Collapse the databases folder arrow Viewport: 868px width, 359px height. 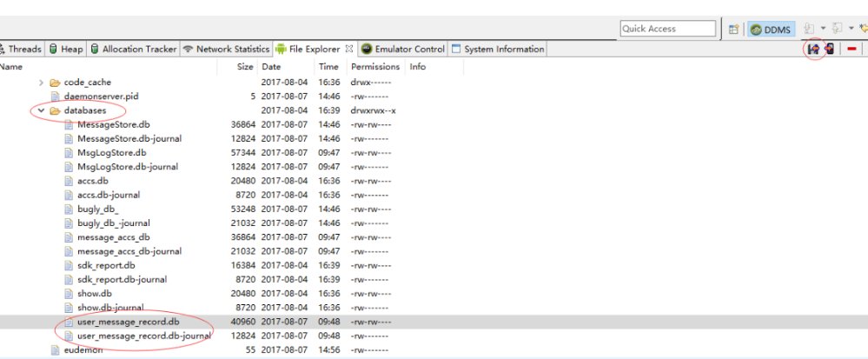pyautogui.click(x=41, y=110)
